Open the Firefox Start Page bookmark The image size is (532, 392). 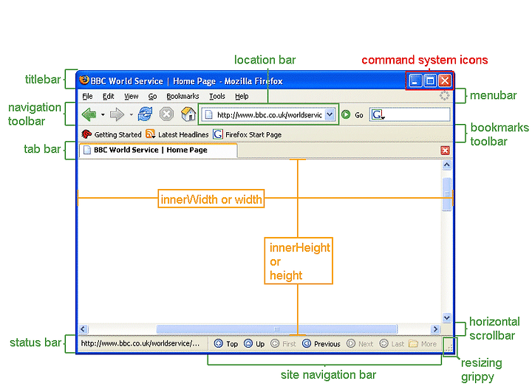click(247, 134)
